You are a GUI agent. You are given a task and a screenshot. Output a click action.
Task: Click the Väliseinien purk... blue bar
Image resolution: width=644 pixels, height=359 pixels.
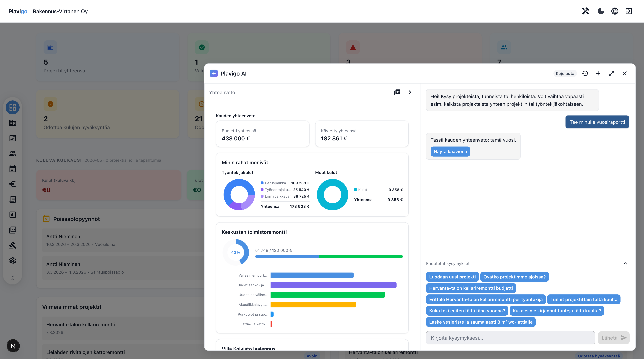point(312,275)
